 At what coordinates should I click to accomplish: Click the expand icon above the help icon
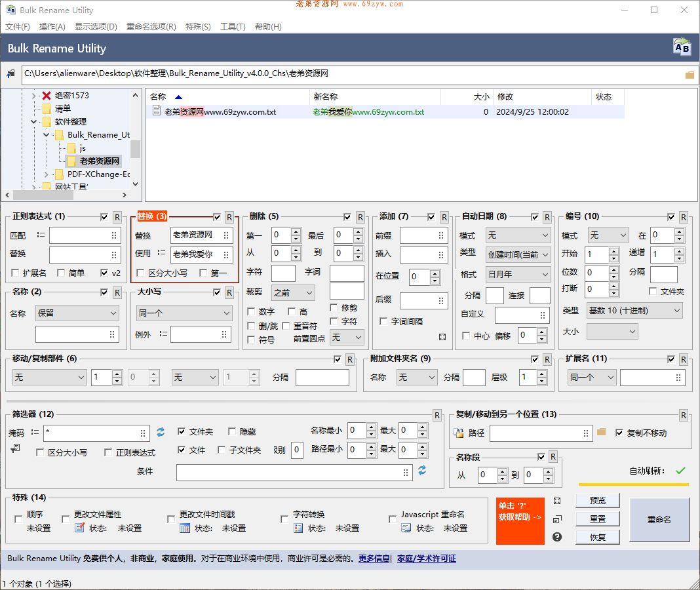(x=557, y=501)
